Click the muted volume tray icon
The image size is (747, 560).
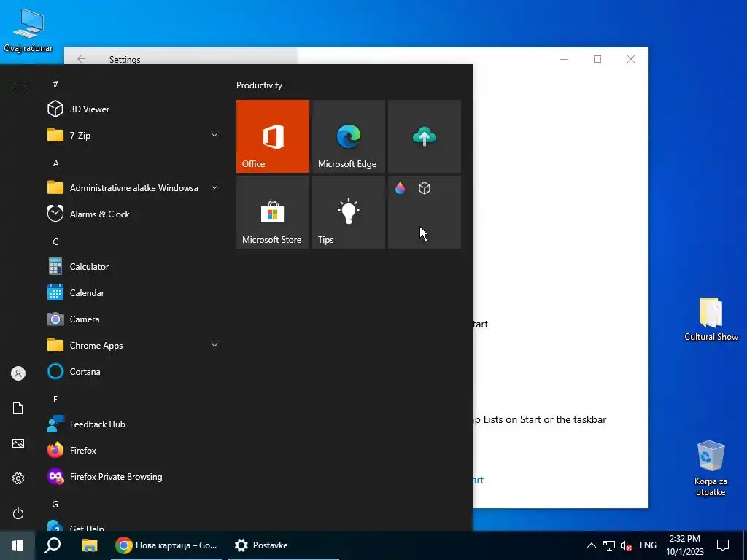click(x=626, y=545)
